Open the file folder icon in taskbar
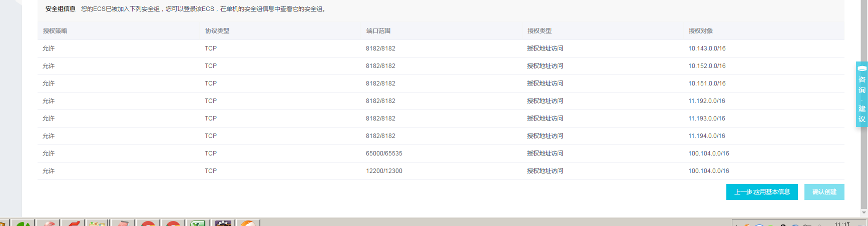The height and width of the screenshot is (226, 868). click(x=97, y=223)
